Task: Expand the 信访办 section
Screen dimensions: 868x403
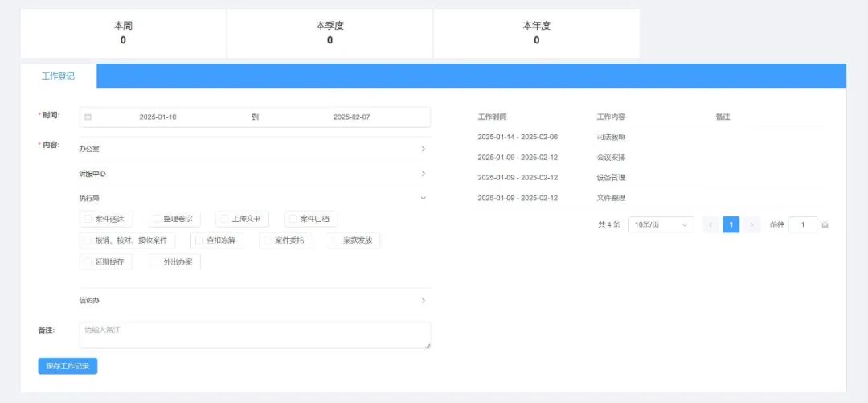Action: point(423,301)
